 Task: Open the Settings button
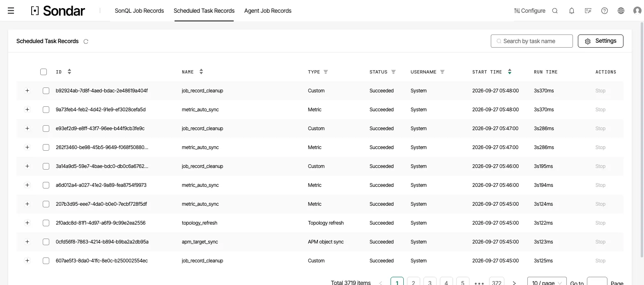point(600,41)
